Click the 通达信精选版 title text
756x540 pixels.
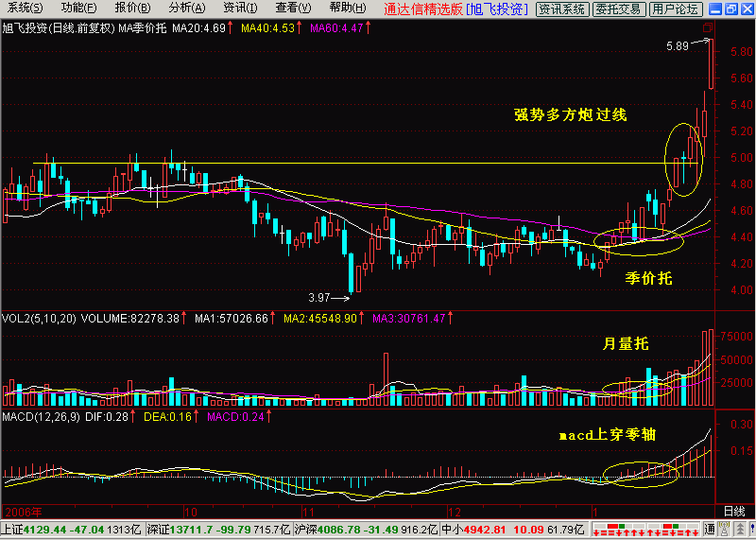pos(423,9)
